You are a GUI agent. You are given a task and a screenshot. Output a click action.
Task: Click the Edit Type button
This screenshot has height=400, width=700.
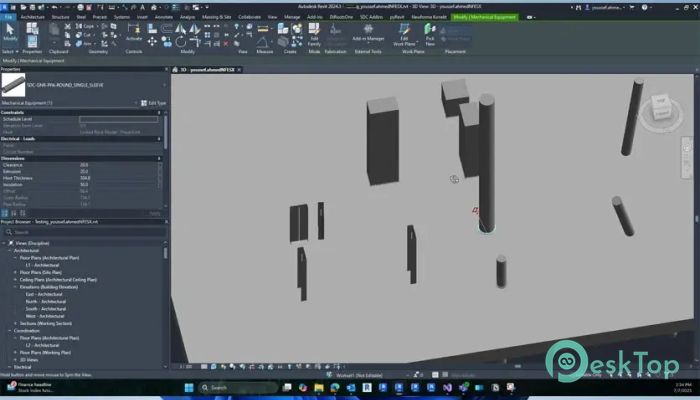[154, 103]
